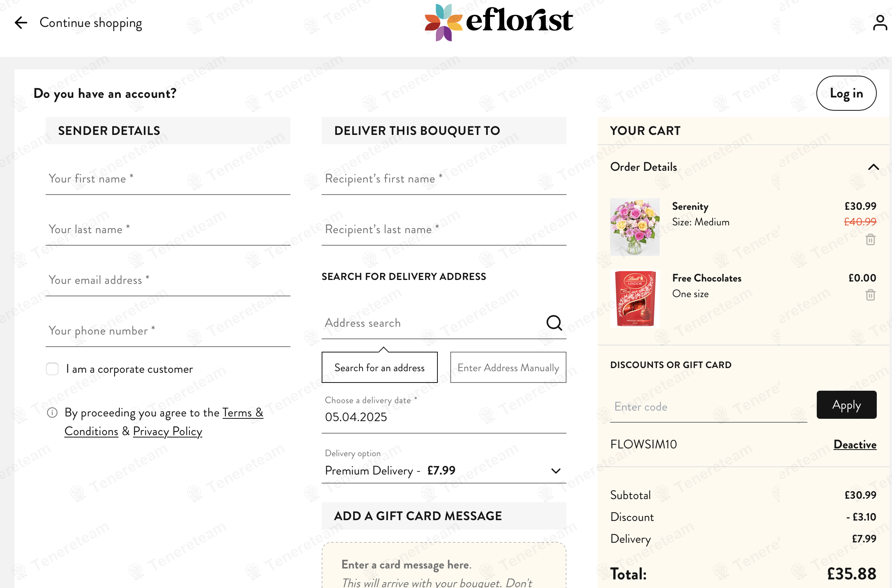Click the address search magnifier icon
892x588 pixels.
pos(554,323)
